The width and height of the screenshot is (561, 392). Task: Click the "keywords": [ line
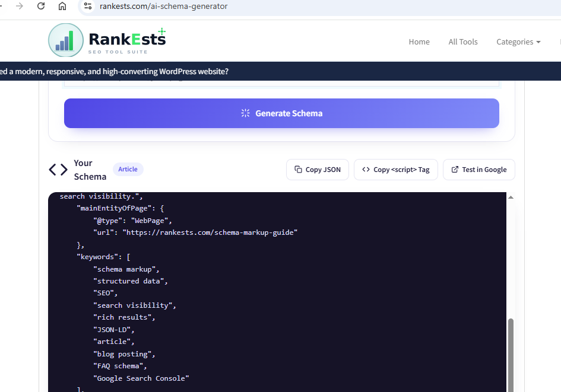[x=103, y=257]
